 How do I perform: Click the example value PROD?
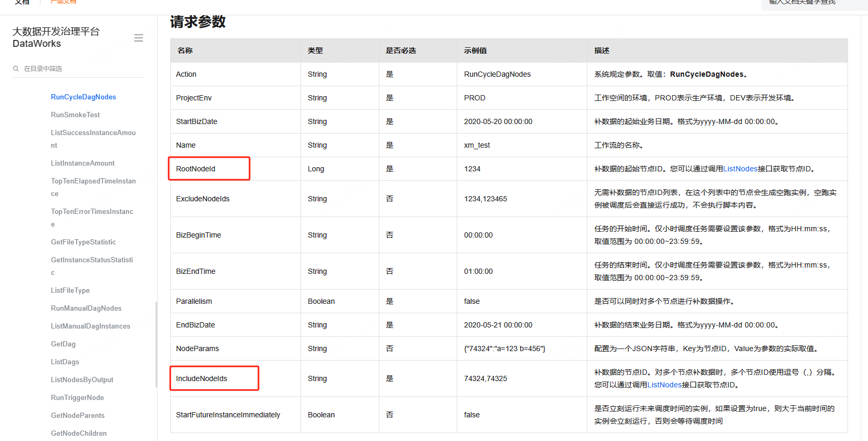[474, 98]
